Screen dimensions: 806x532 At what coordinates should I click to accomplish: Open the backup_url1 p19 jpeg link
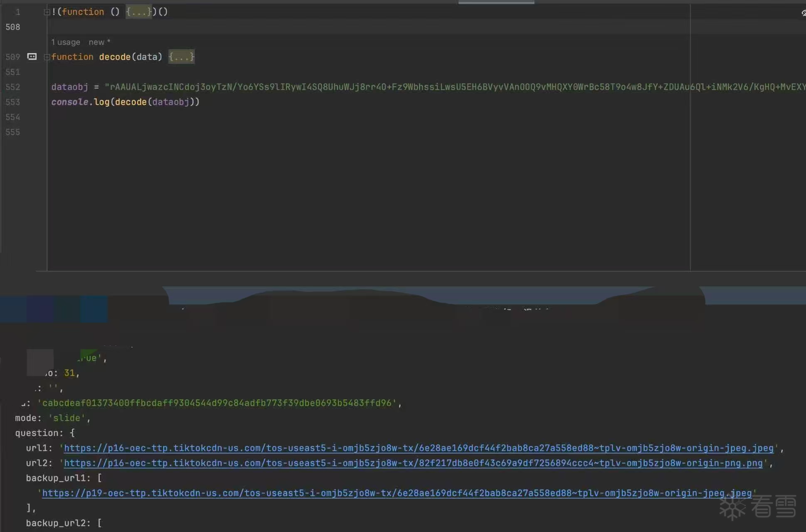coord(397,493)
